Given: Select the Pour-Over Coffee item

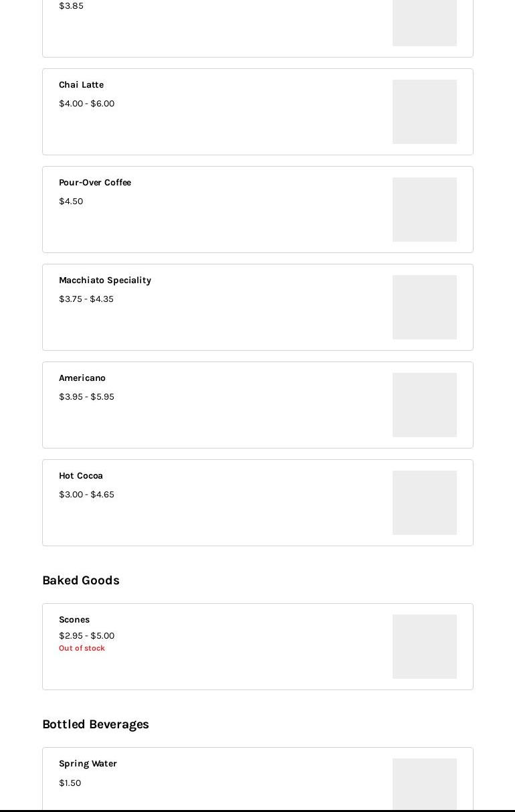Looking at the screenshot, I should (257, 210).
